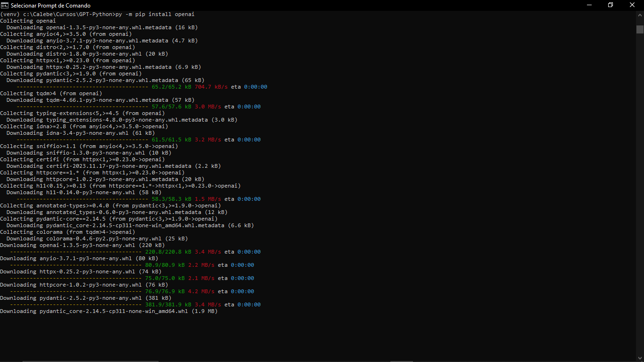Click the 'Downloading openai-1.3.5-py3-none-any.whl.metadata (16 kB)' line
644x362 pixels.
pos(102,27)
